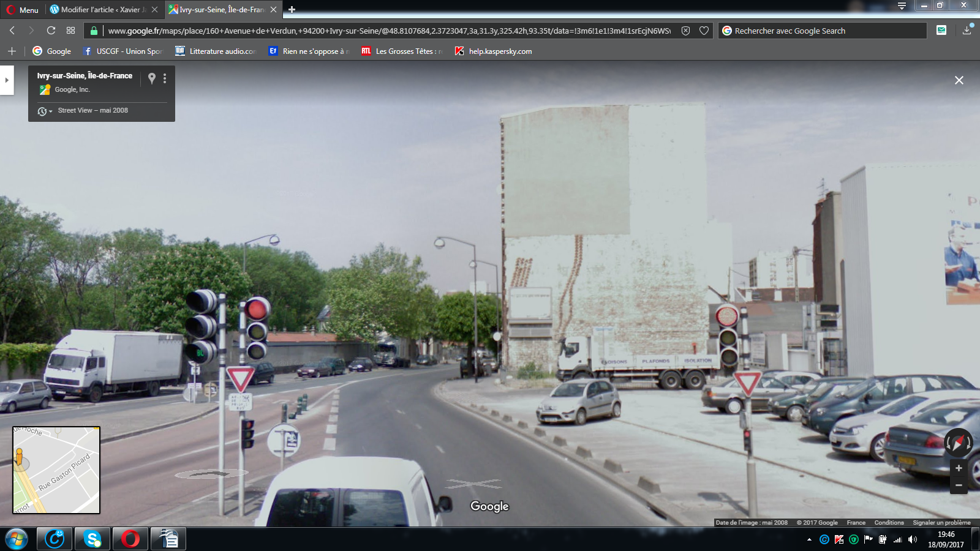980x551 pixels.
Task: Show hidden system tray icons
Action: tap(809, 539)
